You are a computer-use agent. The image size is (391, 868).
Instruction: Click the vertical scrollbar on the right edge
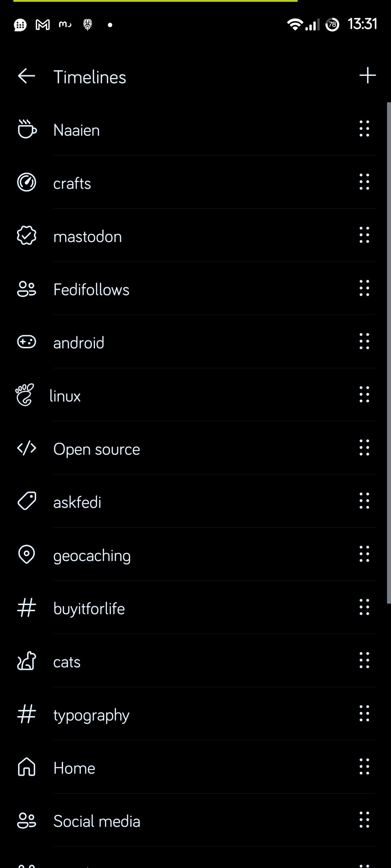tap(389, 353)
